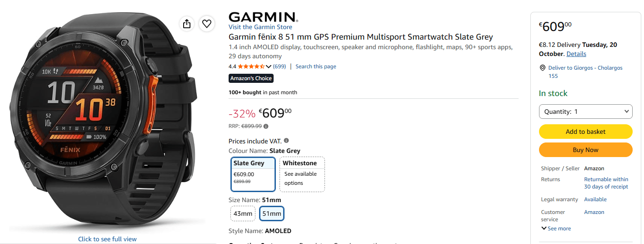Click the share icon above the watch image
Viewport: 644px width, 244px height.
pyautogui.click(x=187, y=24)
